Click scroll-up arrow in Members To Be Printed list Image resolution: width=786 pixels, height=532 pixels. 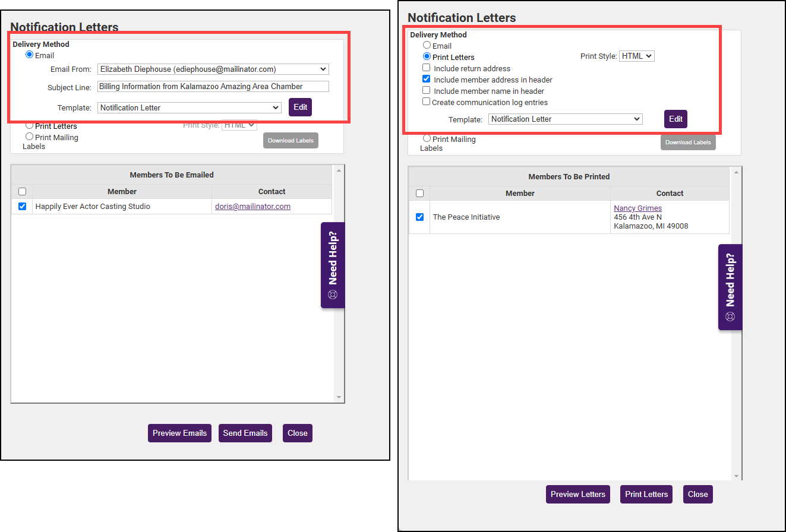tap(737, 173)
